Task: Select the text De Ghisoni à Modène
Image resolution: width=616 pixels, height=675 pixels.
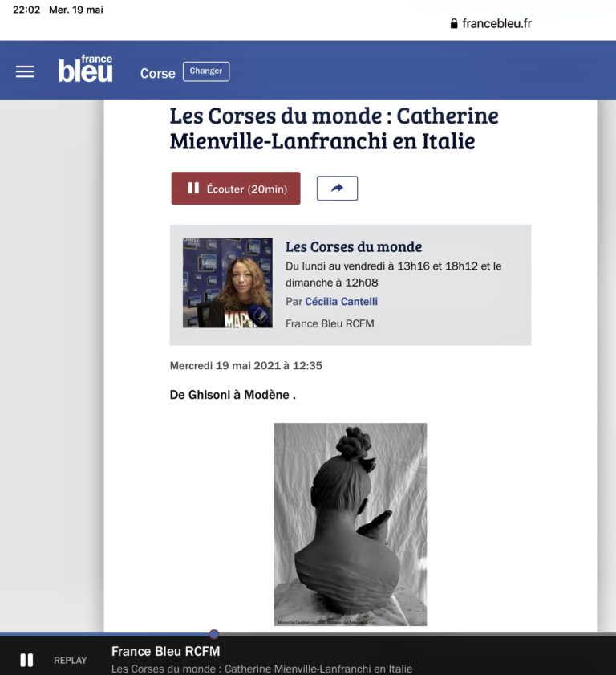Action: click(x=233, y=395)
